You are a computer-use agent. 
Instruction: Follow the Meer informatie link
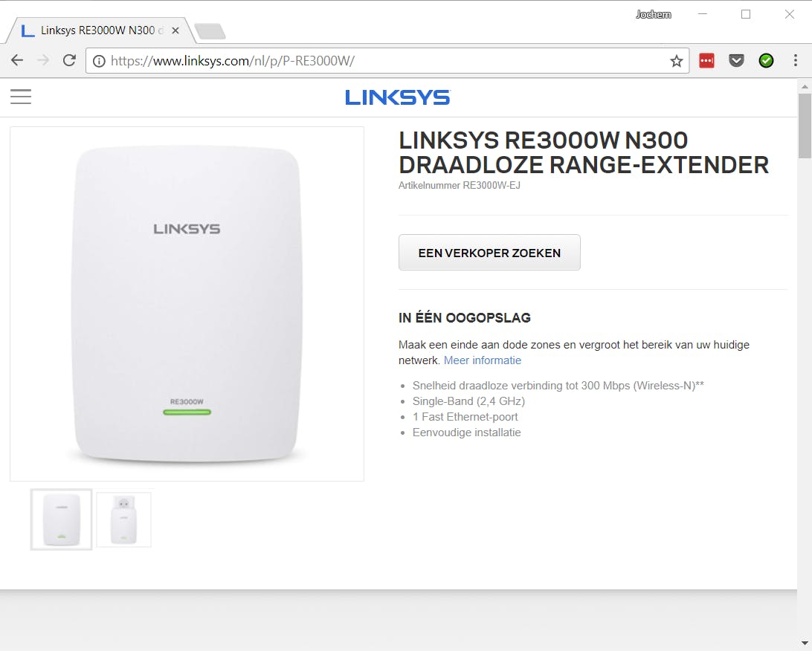coord(482,360)
